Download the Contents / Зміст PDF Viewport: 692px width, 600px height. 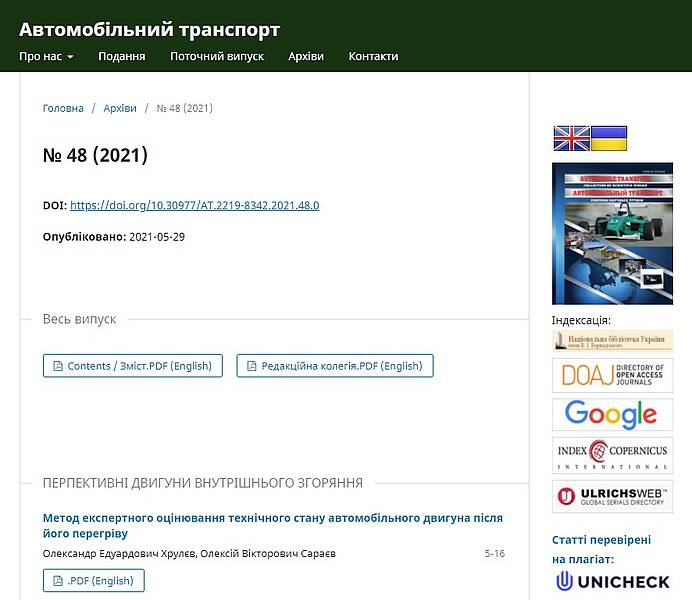click(132, 366)
